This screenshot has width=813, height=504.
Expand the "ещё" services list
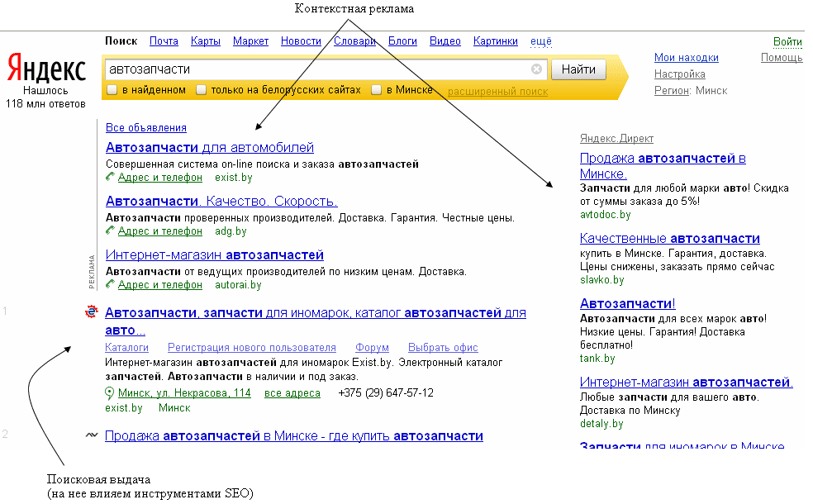click(x=541, y=41)
